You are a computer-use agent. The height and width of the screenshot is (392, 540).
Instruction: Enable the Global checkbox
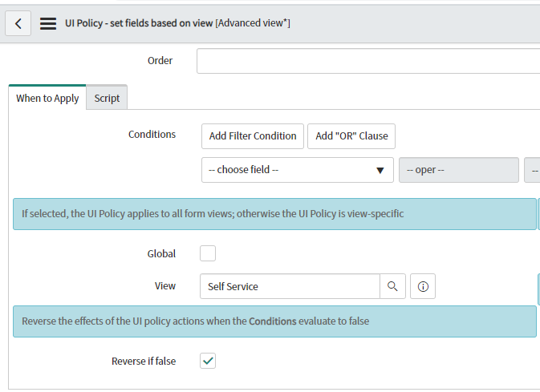pyautogui.click(x=208, y=253)
